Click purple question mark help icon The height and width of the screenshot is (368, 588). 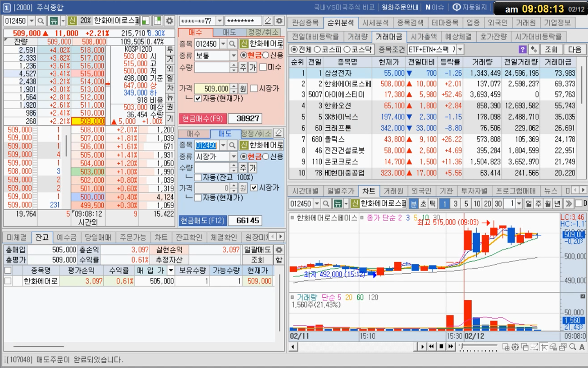click(523, 49)
